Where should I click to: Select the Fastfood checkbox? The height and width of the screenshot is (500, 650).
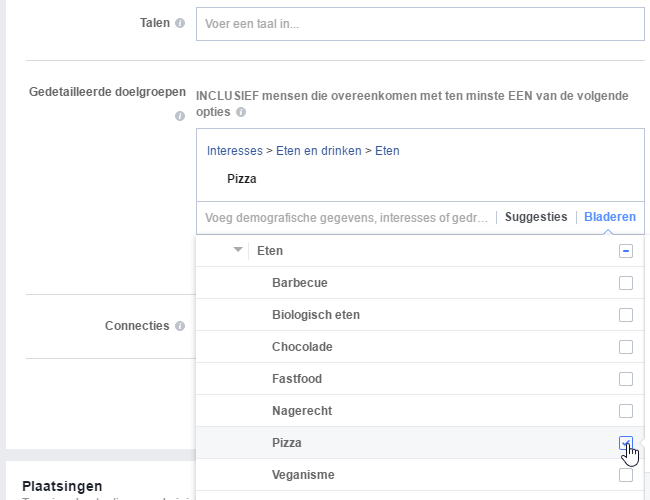pyautogui.click(x=626, y=379)
